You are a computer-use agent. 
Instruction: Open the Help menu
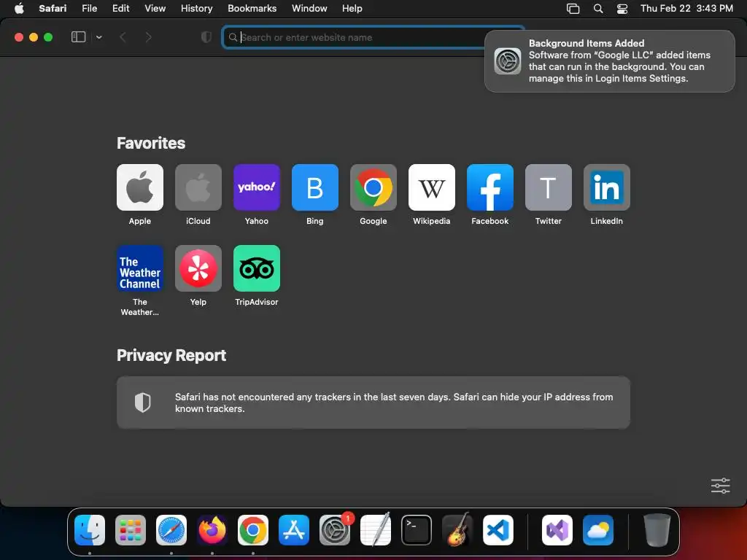click(x=352, y=8)
